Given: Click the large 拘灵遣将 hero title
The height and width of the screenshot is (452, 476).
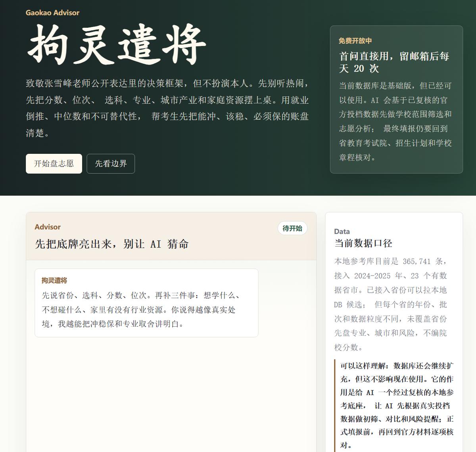Looking at the screenshot, I should coord(116,44).
